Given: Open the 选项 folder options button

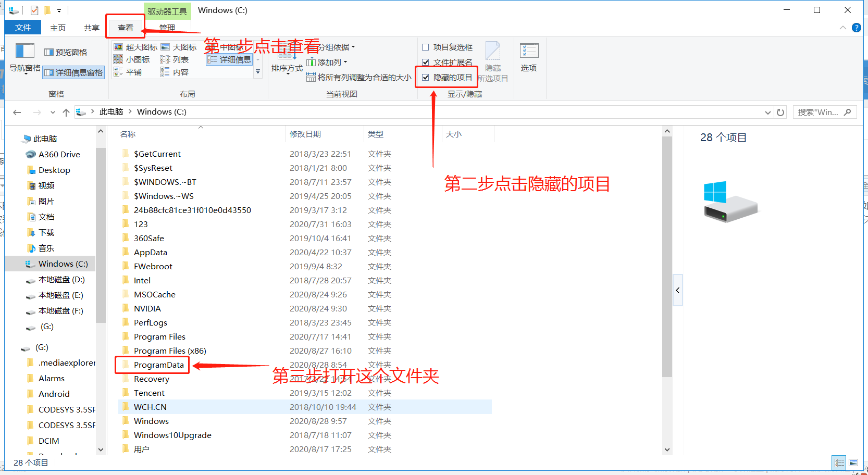Looking at the screenshot, I should [529, 57].
